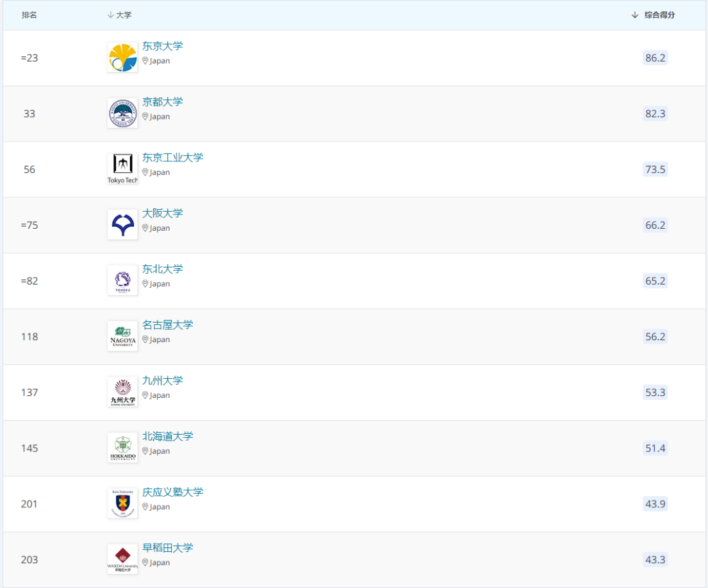Click location pin under 九州大学
Viewport: 708px width, 588px height.
[146, 395]
